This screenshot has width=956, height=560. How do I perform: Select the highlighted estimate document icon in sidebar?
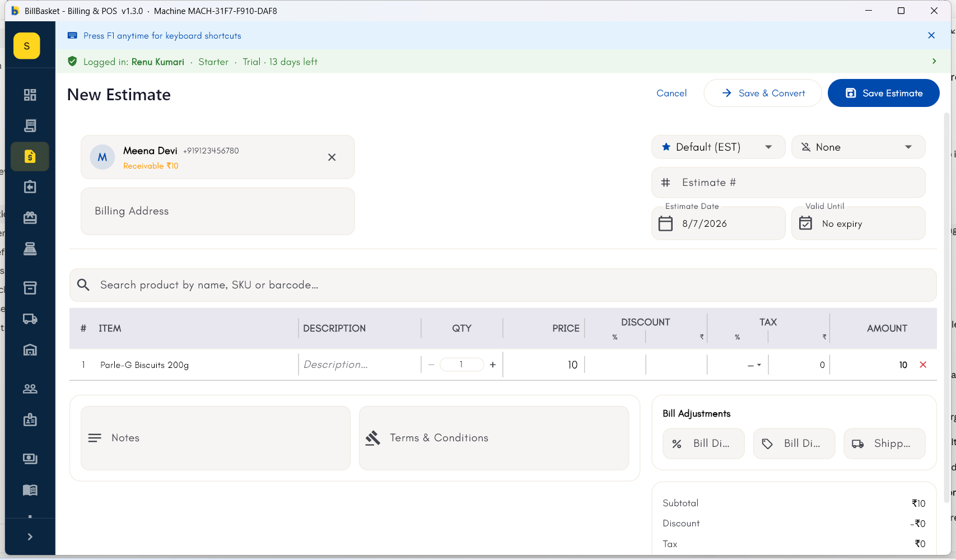click(30, 156)
